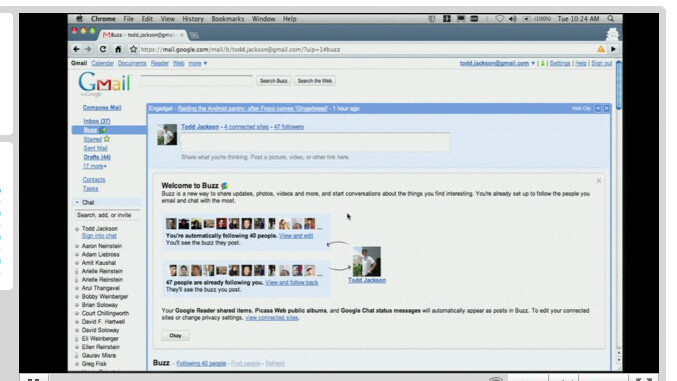This screenshot has width=677, height=381.
Task: Reload the page with refresh icon
Action: tap(103, 49)
